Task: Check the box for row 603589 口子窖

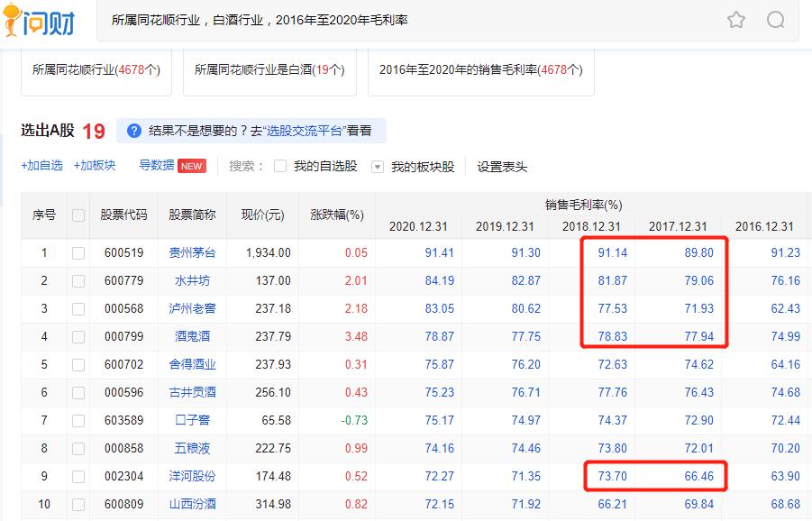Action: click(78, 421)
